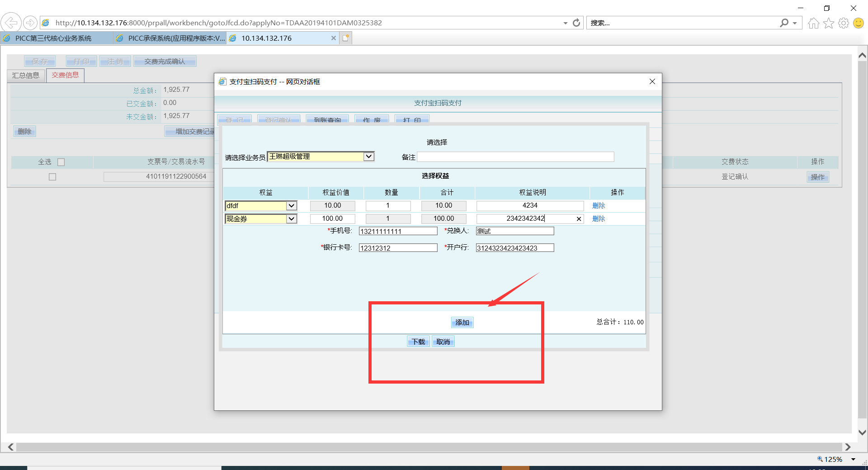
Task: Switch to PICC第三代核心业务系统 browser tab
Action: (53, 38)
